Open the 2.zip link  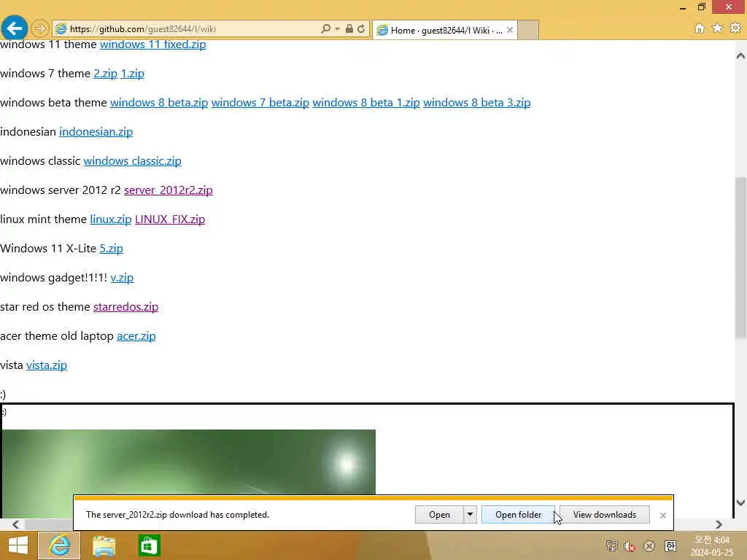pyautogui.click(x=105, y=74)
